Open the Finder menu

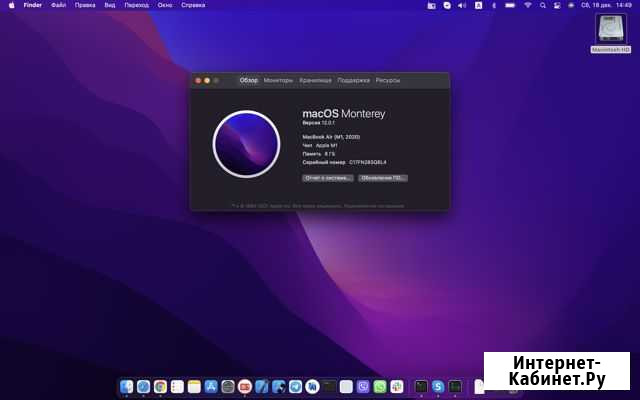tap(33, 5)
